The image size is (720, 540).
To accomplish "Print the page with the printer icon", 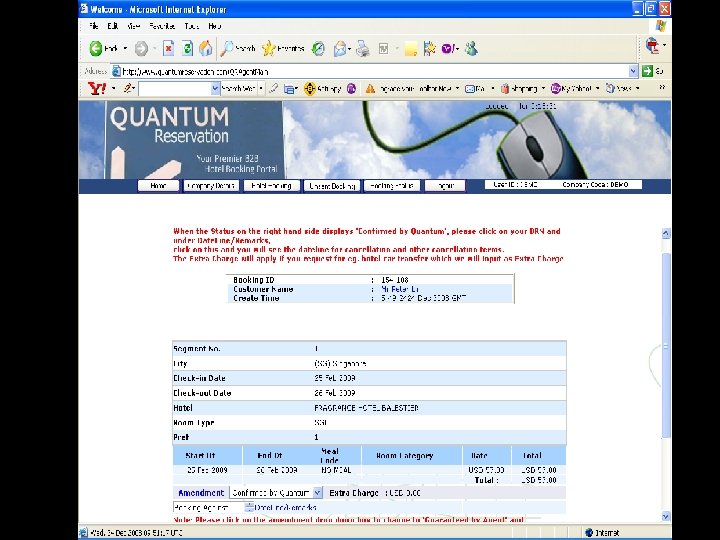I will 363,48.
